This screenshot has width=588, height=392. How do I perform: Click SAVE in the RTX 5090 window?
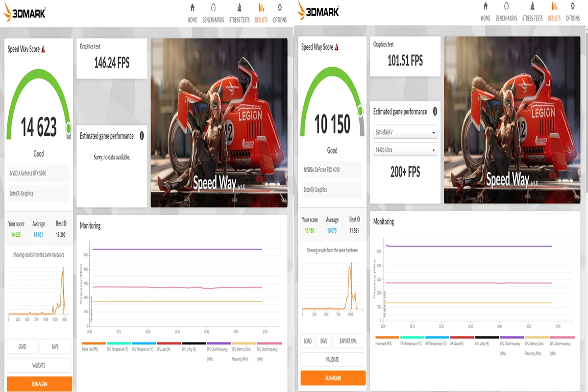[55, 346]
